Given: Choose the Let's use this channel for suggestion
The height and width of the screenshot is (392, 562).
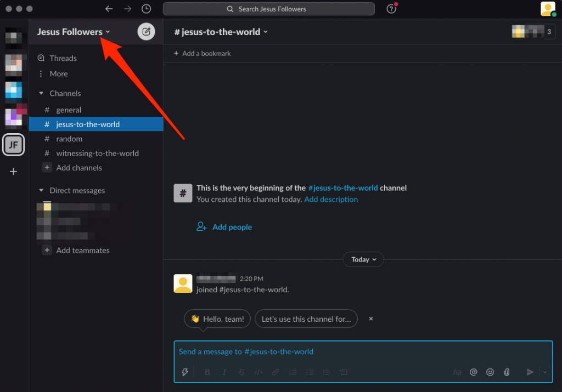Looking at the screenshot, I should [306, 319].
